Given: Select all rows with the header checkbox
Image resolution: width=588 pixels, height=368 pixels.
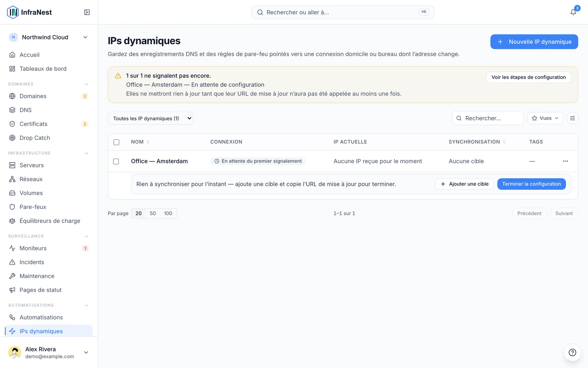Looking at the screenshot, I should 116,142.
